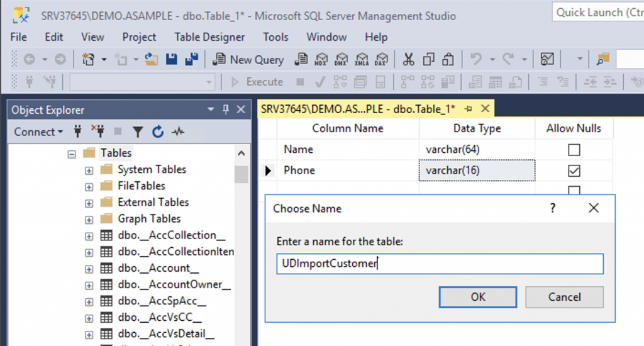Click the Redo arrow icon
Viewport: 644px width, 346px height.
508,60
